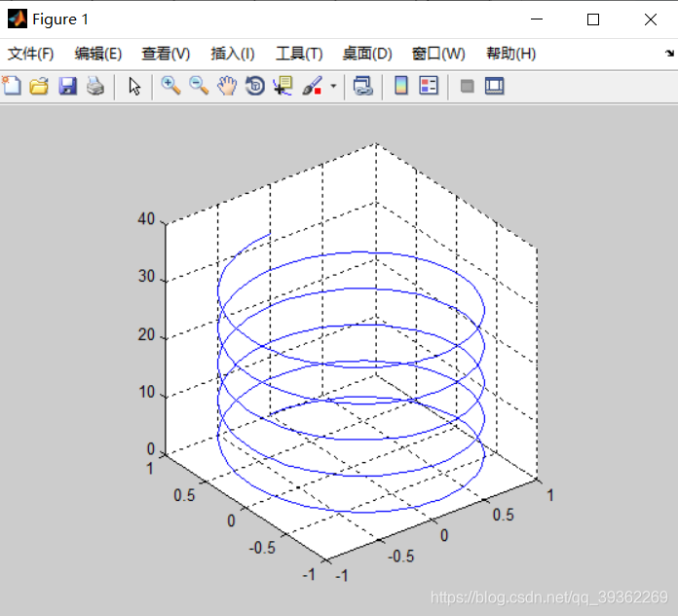The height and width of the screenshot is (616, 678).
Task: Open the 窗口(W) menu
Action: (438, 54)
